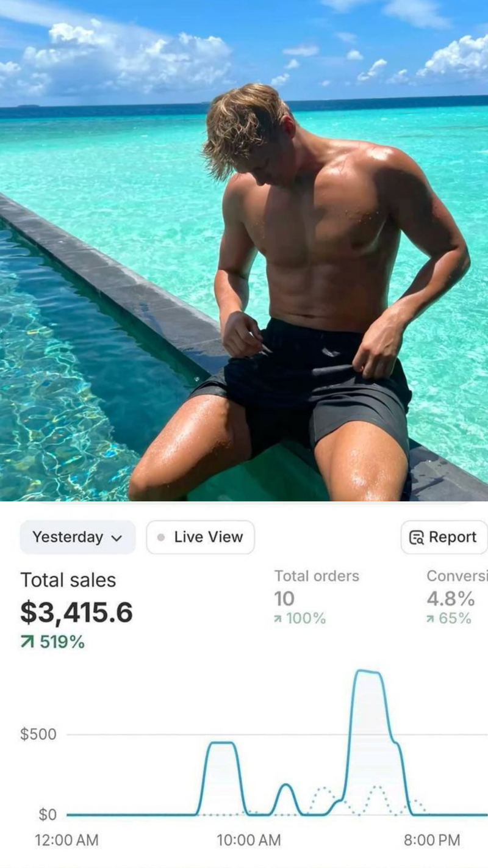Select the Conversion metric label
This screenshot has width=488, height=868.
pos(456,576)
